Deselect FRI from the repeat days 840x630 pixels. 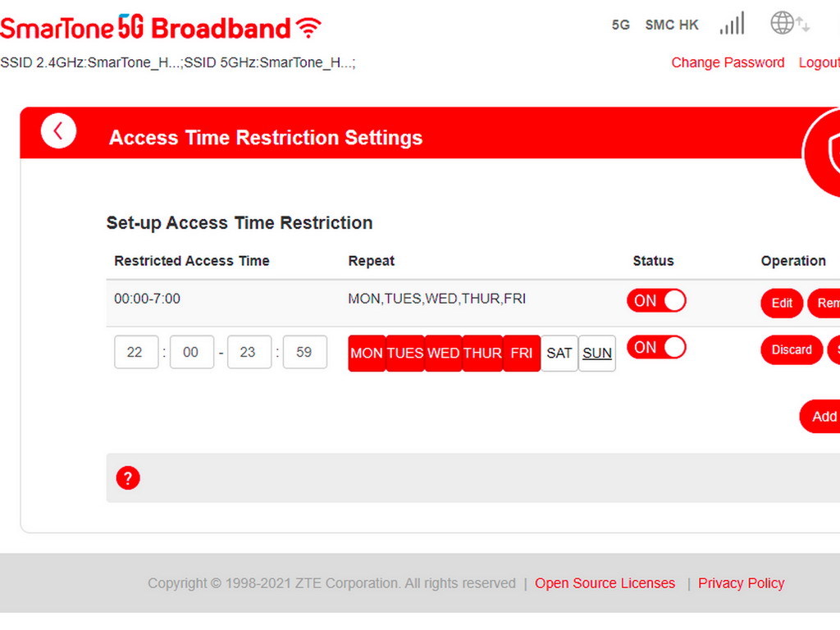coord(521,353)
